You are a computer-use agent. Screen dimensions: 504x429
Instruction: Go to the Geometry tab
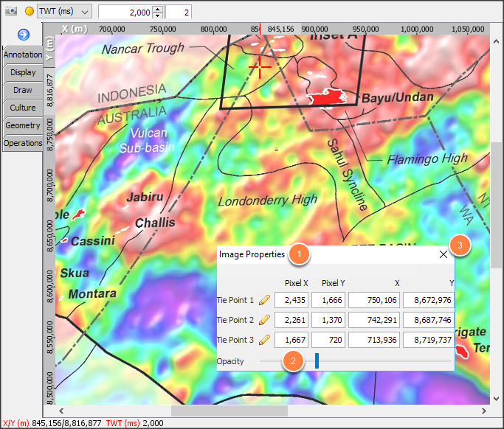(x=22, y=125)
